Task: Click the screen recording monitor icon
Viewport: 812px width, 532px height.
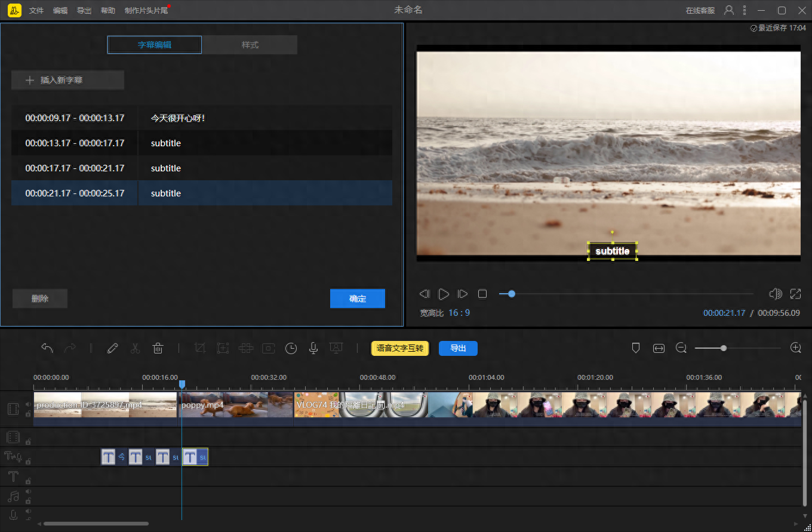Action: (x=336, y=348)
